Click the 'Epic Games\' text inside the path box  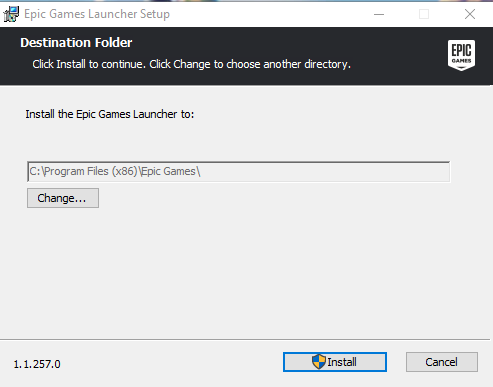tap(170, 171)
